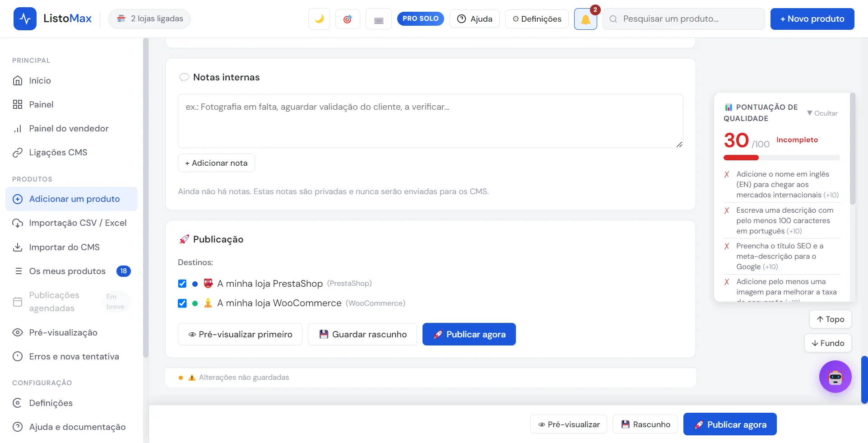Open Publicações agendadas item
The height and width of the screenshot is (443, 868).
pos(71,302)
